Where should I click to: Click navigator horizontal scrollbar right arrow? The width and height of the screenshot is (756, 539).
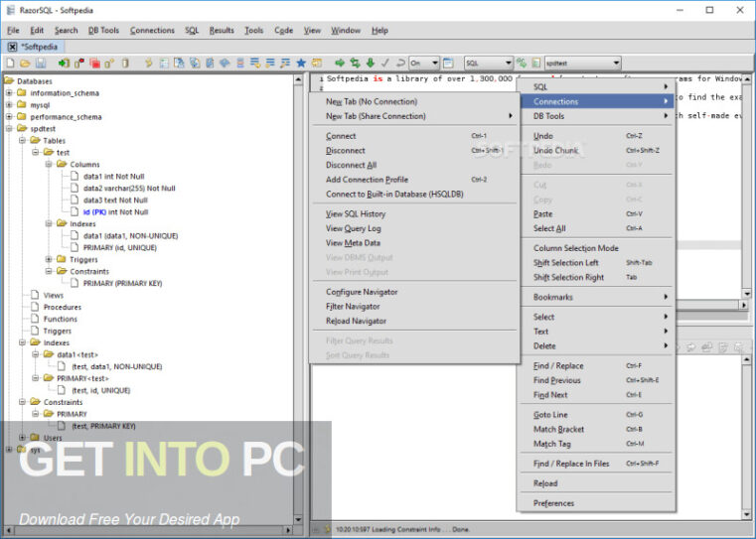click(288, 530)
